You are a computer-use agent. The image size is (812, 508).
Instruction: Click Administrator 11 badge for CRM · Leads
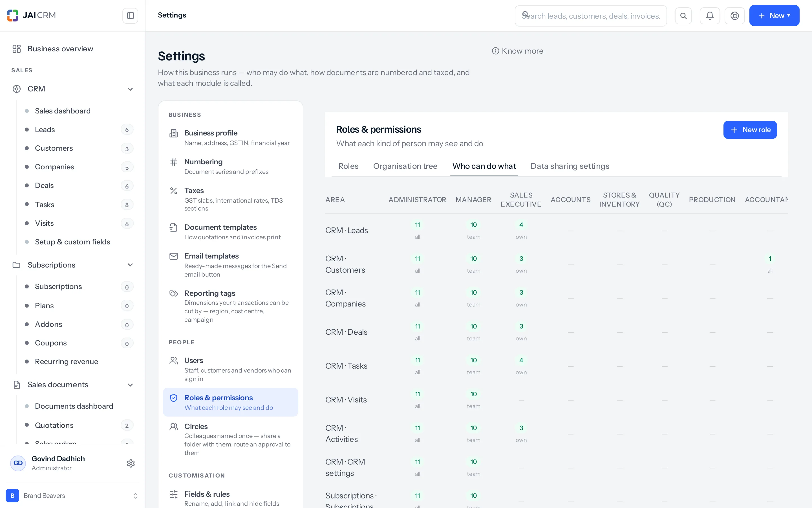point(417,225)
